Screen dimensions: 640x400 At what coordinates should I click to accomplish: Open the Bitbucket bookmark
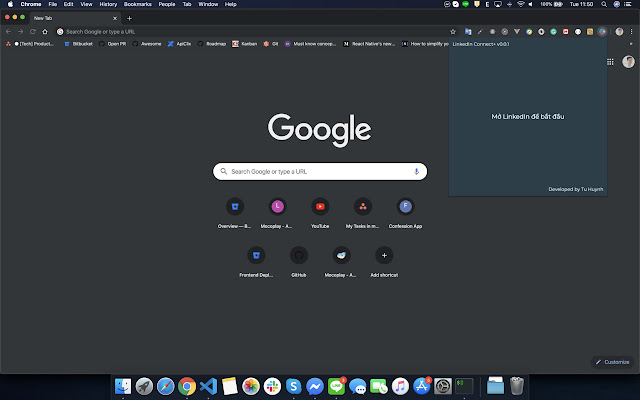click(78, 44)
